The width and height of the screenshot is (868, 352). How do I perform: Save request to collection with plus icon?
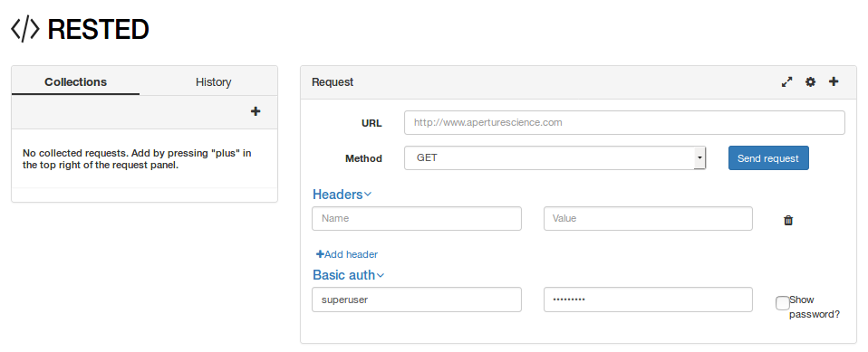coord(834,81)
